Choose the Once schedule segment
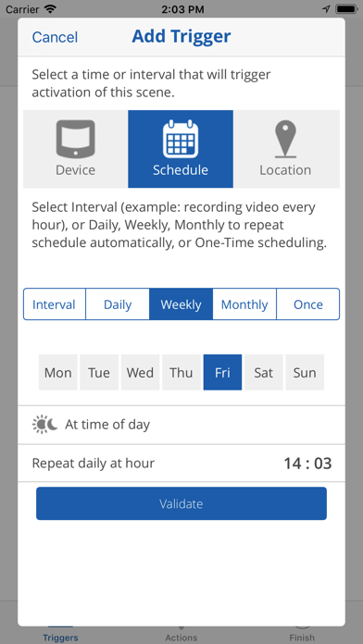Screen dimensions: 363x644 pos(308,304)
